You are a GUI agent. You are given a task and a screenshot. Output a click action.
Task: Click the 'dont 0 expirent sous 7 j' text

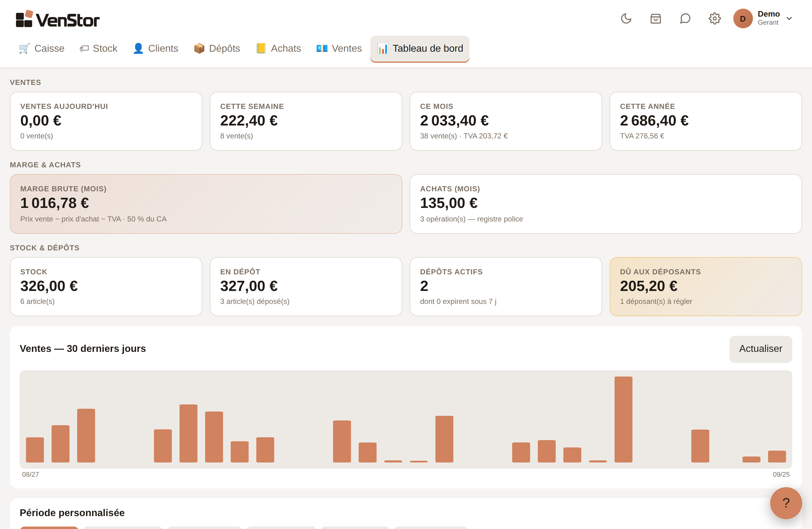(x=458, y=301)
